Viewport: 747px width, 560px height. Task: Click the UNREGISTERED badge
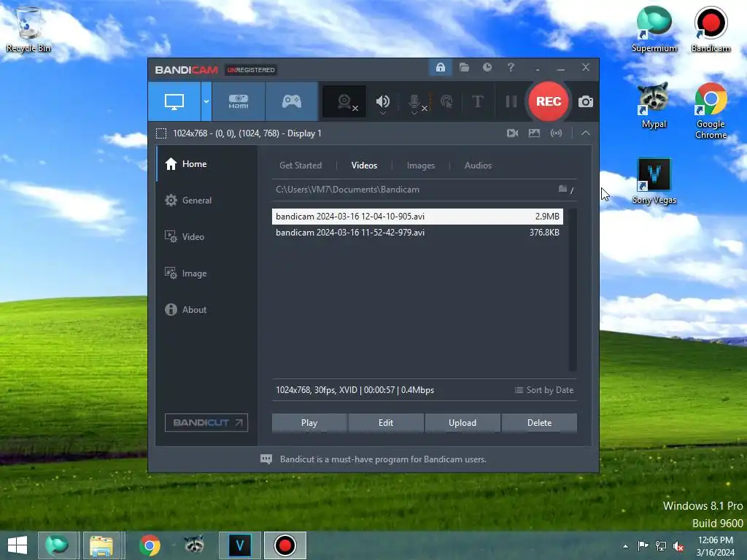pos(251,70)
